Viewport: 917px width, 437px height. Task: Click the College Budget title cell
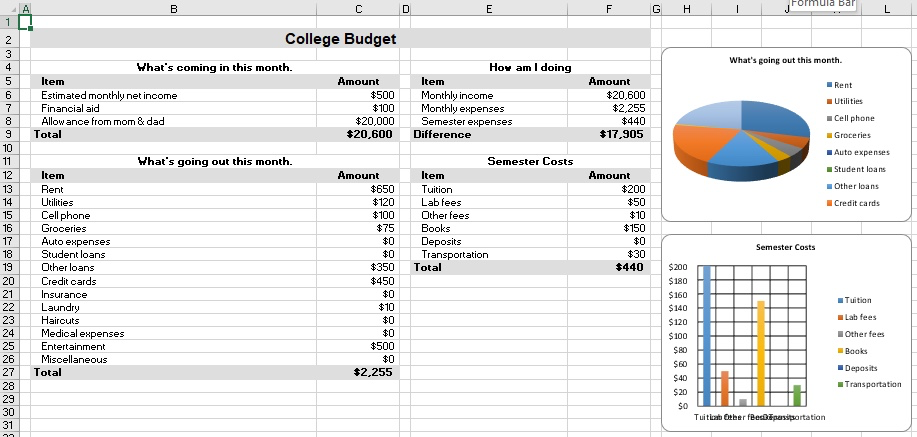coord(340,39)
